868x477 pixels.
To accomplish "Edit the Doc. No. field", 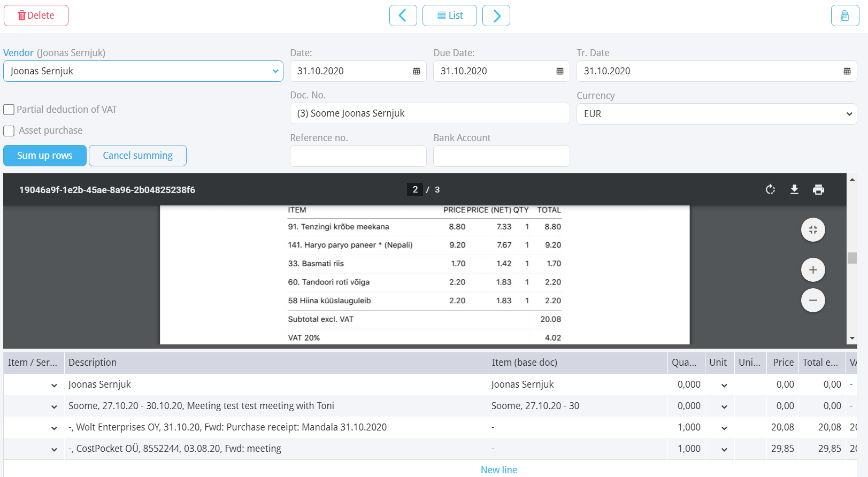I will coord(430,113).
